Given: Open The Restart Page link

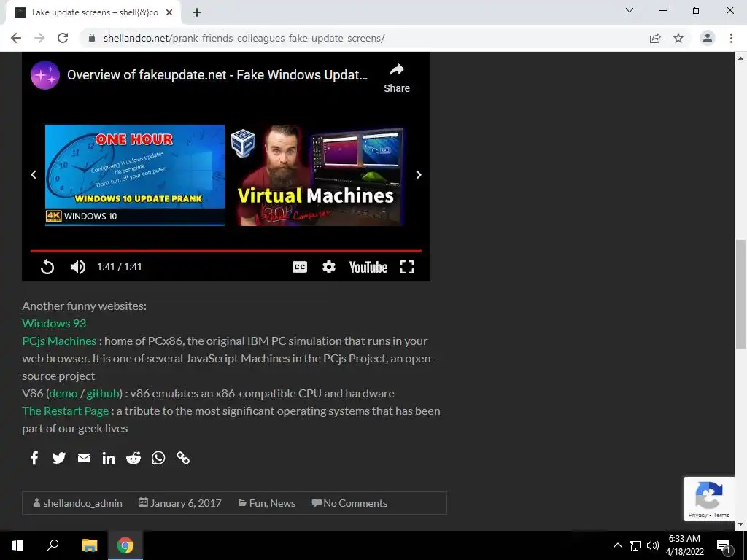Looking at the screenshot, I should [x=65, y=411].
